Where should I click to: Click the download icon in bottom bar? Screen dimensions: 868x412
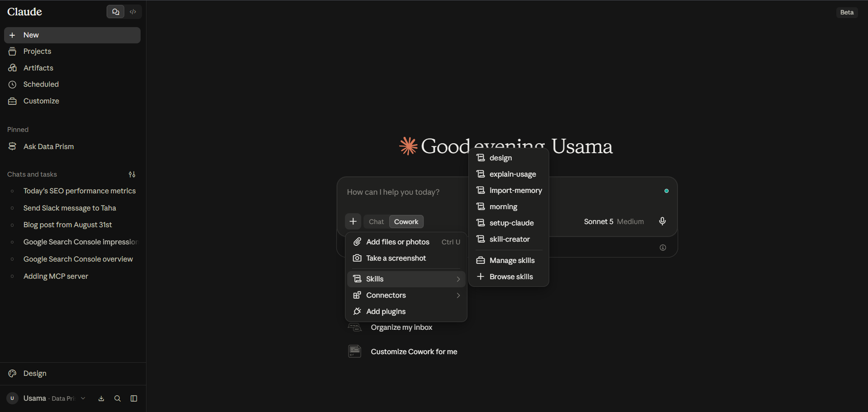pos(101,398)
